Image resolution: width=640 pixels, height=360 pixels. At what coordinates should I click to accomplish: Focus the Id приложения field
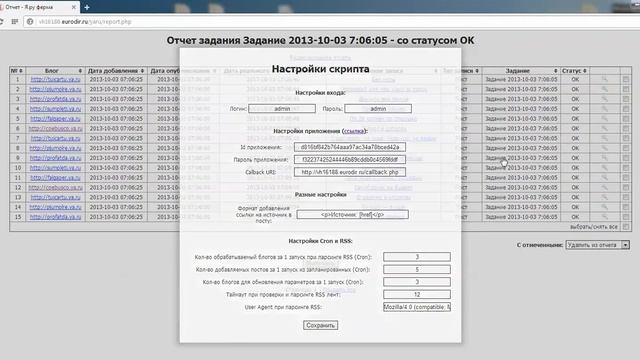[350, 147]
